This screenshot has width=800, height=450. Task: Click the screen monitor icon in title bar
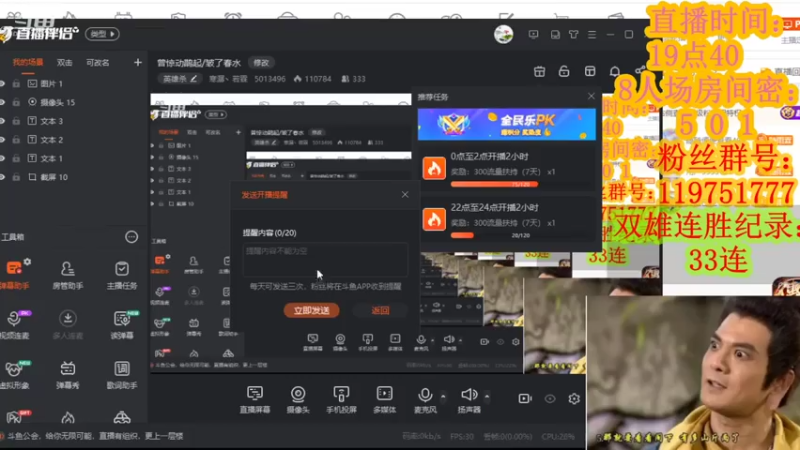[x=533, y=34]
